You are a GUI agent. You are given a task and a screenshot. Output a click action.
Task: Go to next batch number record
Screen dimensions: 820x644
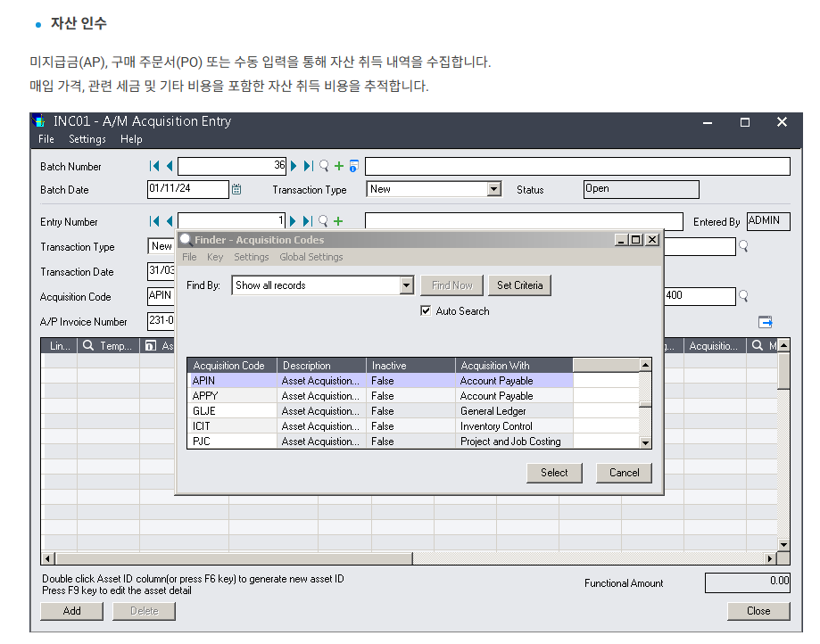click(294, 166)
